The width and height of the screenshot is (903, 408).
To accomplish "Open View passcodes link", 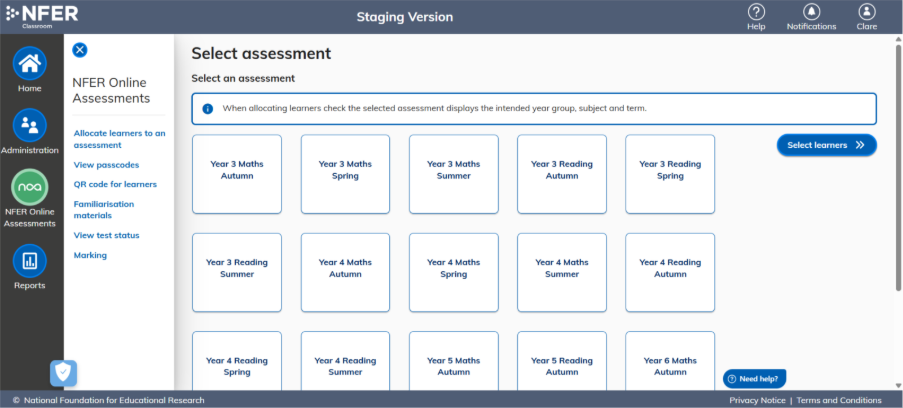I will [x=106, y=165].
